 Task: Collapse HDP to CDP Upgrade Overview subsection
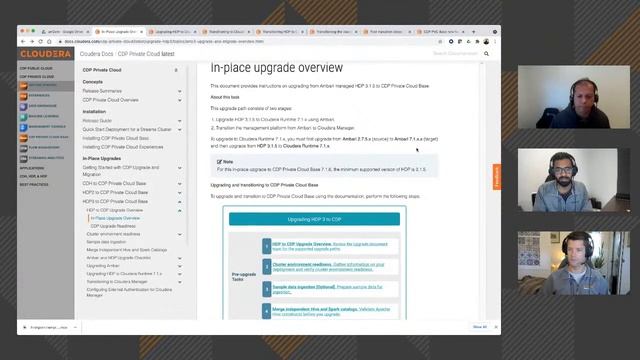click(x=180, y=211)
